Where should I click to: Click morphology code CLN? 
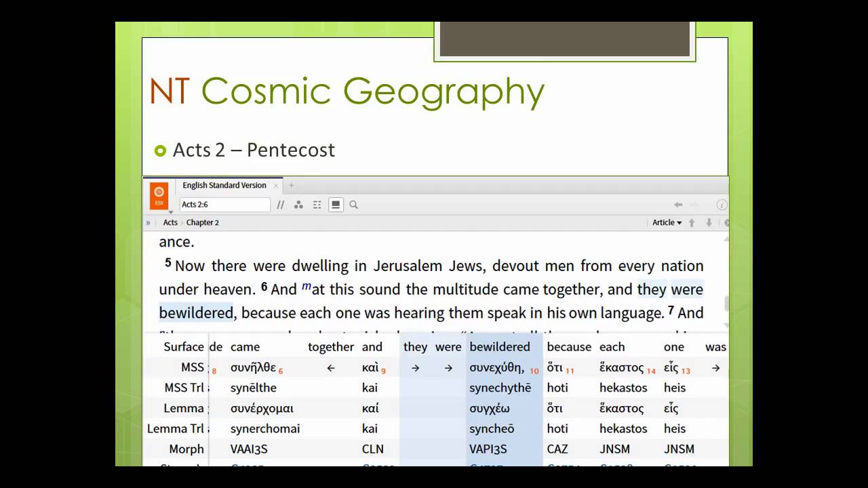click(x=373, y=449)
